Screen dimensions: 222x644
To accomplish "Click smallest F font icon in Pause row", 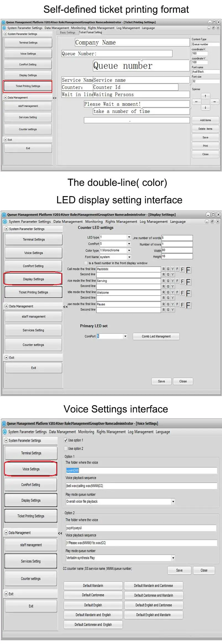I will click(177, 304).
